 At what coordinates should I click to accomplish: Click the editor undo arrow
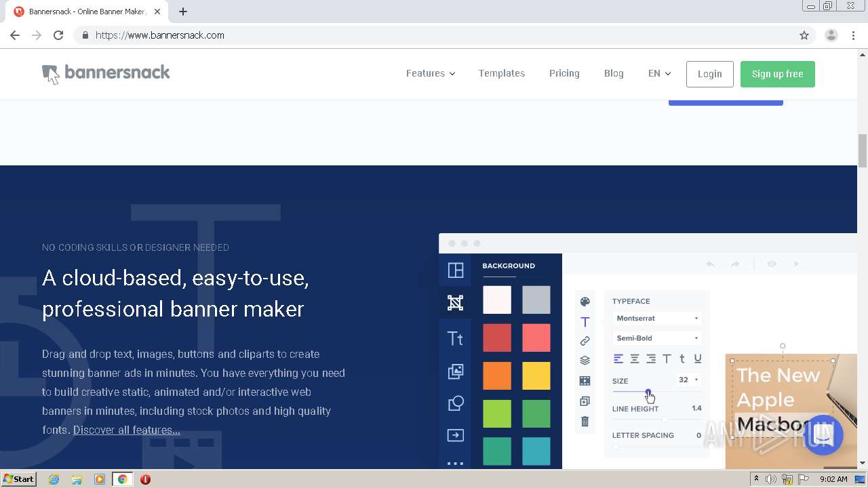point(710,264)
